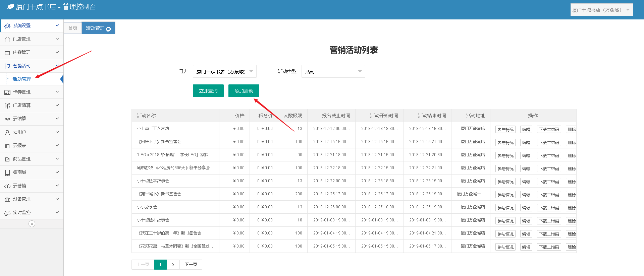The width and height of the screenshot is (644, 276).
Task: Click the flag icon for 营销活动
Action: pyautogui.click(x=7, y=66)
